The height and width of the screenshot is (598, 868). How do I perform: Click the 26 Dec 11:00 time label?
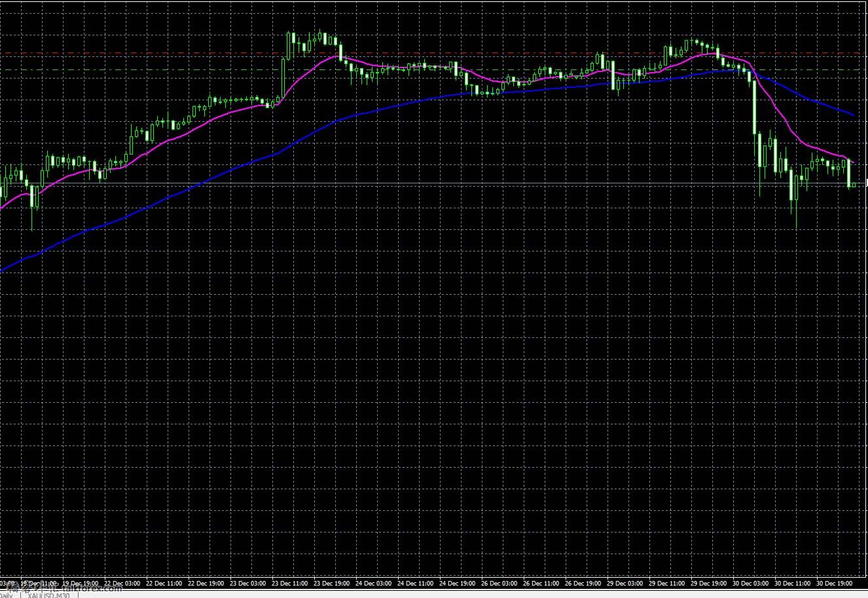pos(541,584)
